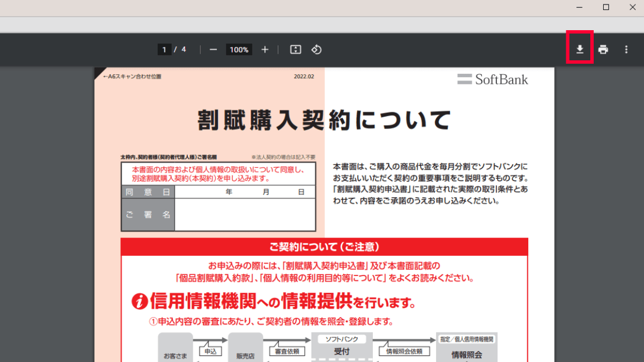
Task: Click the current page number field
Action: pos(164,50)
